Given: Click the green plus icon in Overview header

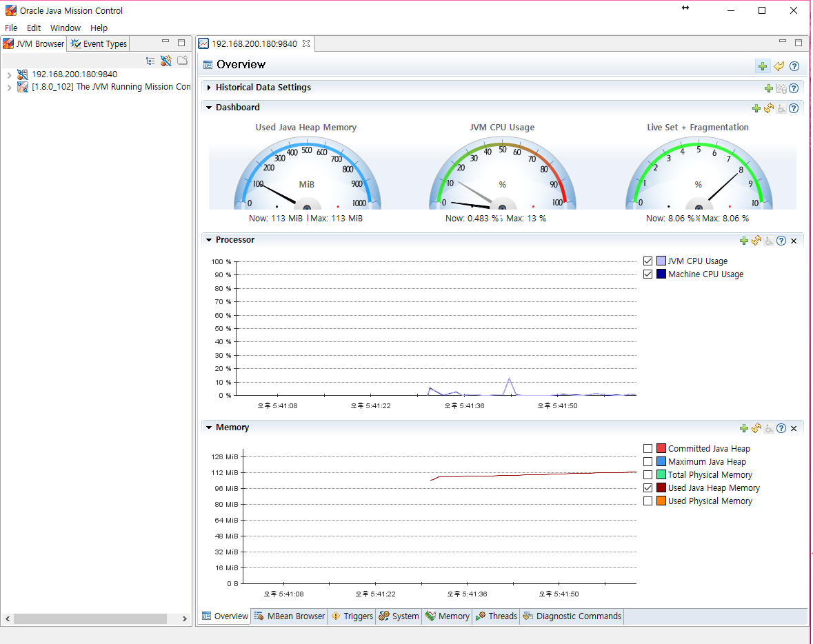Looking at the screenshot, I should click(762, 66).
